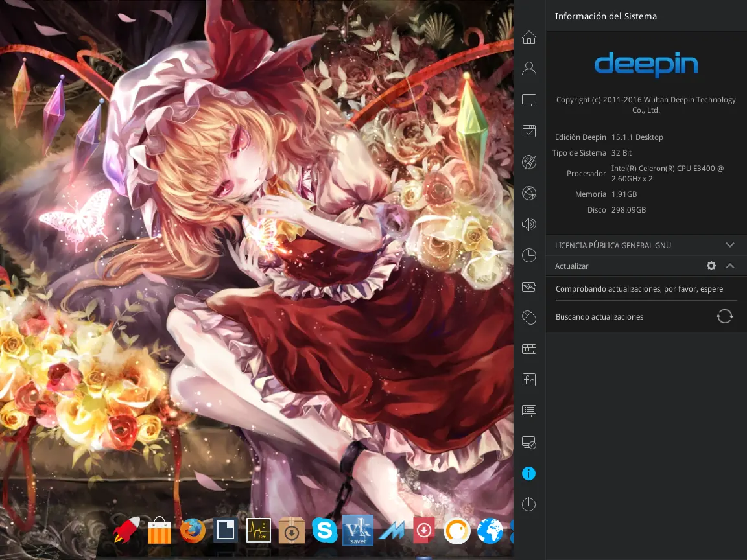Click the refresh icon beside Buscando actualizaciones
Screen dimensions: 747x560
pyautogui.click(x=724, y=316)
